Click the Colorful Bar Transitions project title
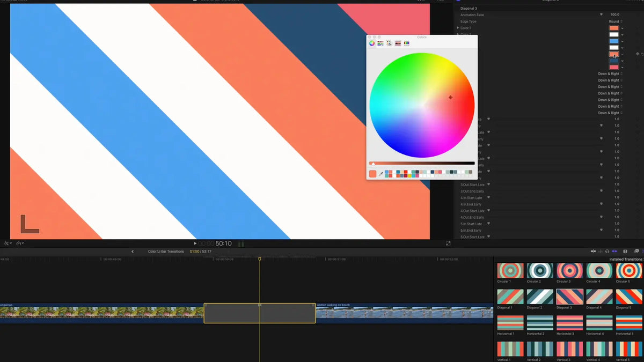The height and width of the screenshot is (362, 644). click(166, 252)
